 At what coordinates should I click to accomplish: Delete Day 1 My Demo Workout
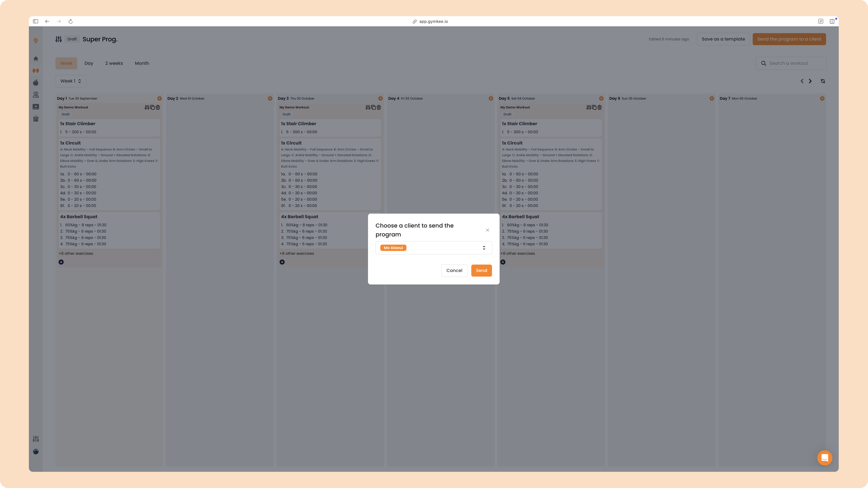tap(158, 107)
